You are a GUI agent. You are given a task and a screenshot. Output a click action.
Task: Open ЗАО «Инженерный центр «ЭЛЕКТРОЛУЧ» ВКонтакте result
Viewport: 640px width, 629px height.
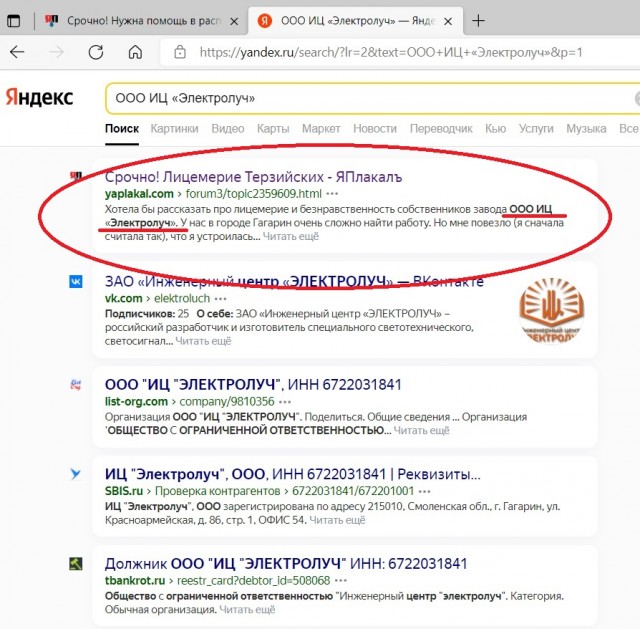point(294,281)
